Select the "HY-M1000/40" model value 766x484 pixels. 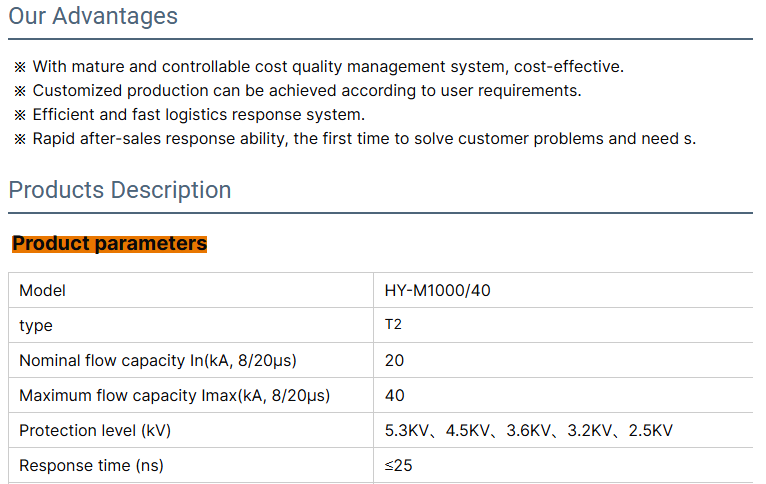pyautogui.click(x=438, y=291)
